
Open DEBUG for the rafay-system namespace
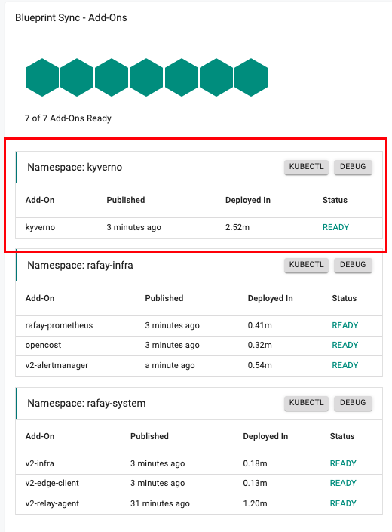coord(353,403)
